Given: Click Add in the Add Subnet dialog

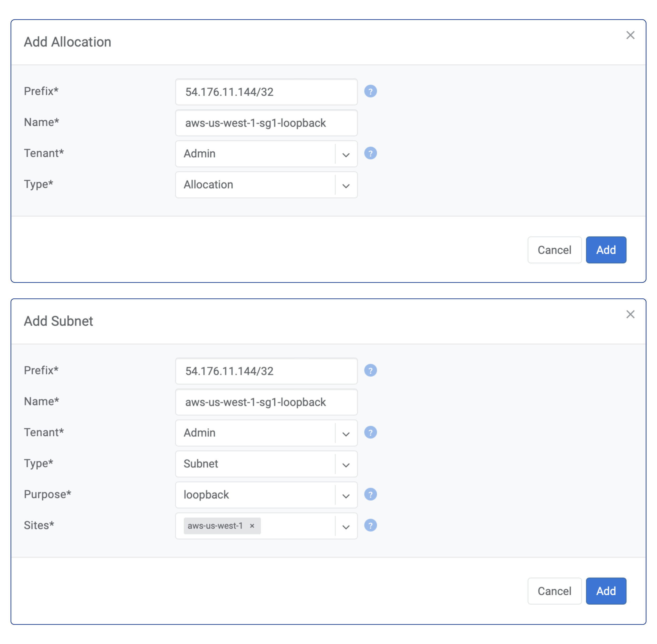Looking at the screenshot, I should 606,591.
